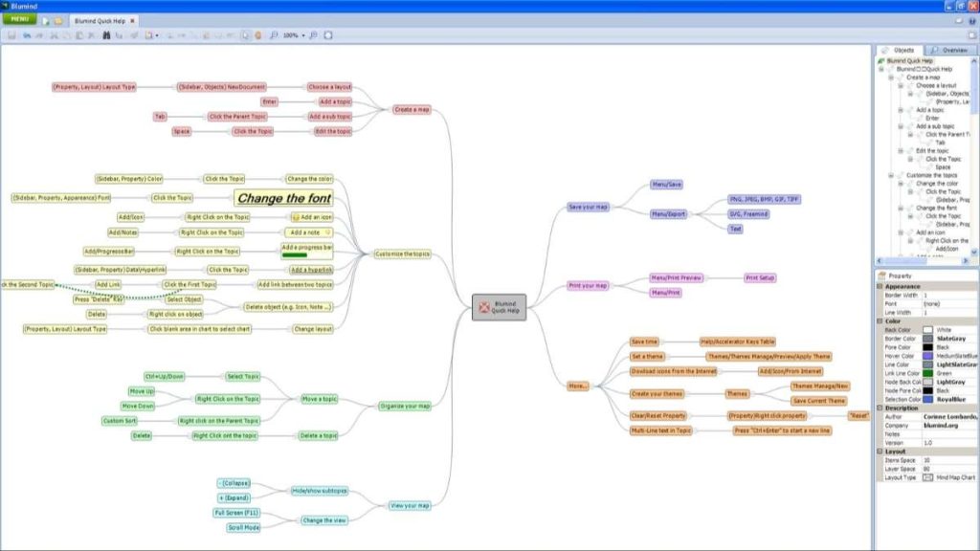Expand the 'Customize the topics' tree node
Viewport: 980px width, 551px height.
pos(893,173)
